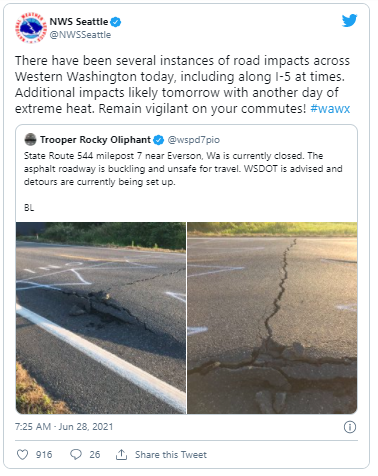
Task: Open the #wawx hashtag link
Action: (x=330, y=109)
